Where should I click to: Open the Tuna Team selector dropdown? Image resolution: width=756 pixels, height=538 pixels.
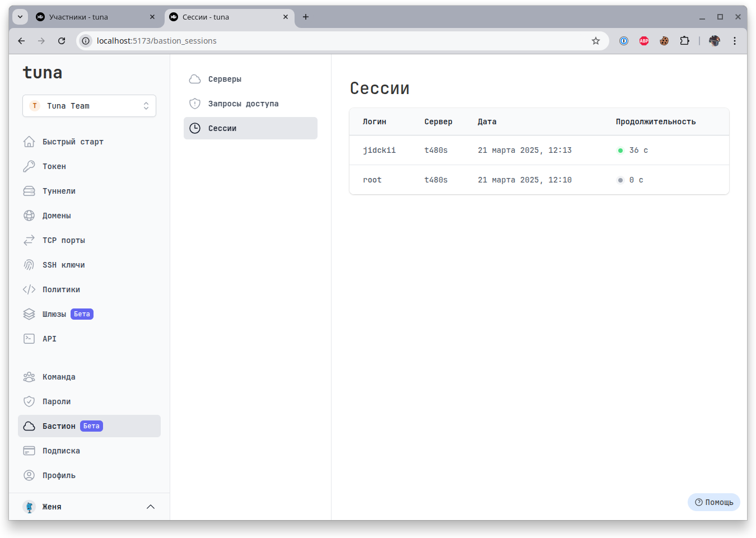(x=89, y=106)
